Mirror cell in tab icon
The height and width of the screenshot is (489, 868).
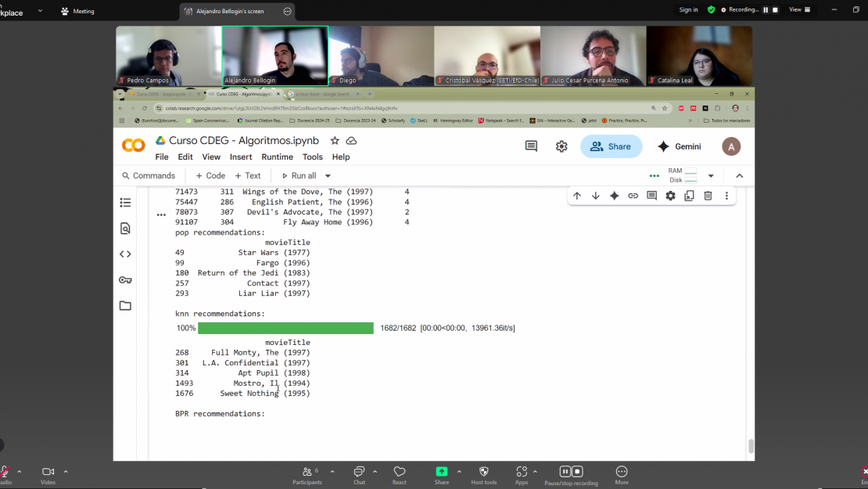coord(689,196)
